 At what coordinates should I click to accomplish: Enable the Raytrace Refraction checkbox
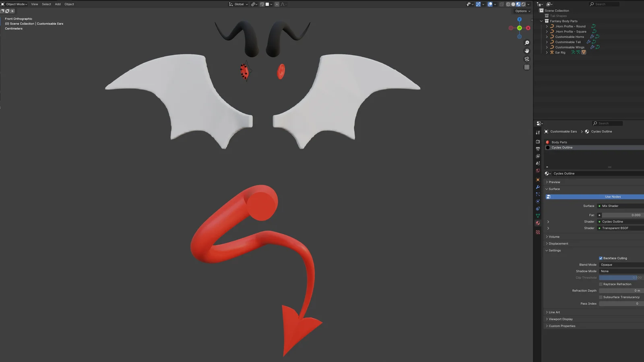pos(601,284)
